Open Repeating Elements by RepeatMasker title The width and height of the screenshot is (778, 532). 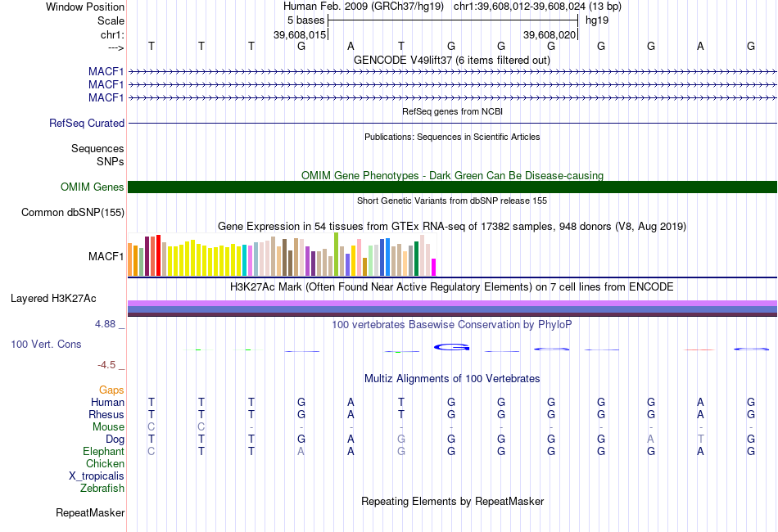[452, 501]
